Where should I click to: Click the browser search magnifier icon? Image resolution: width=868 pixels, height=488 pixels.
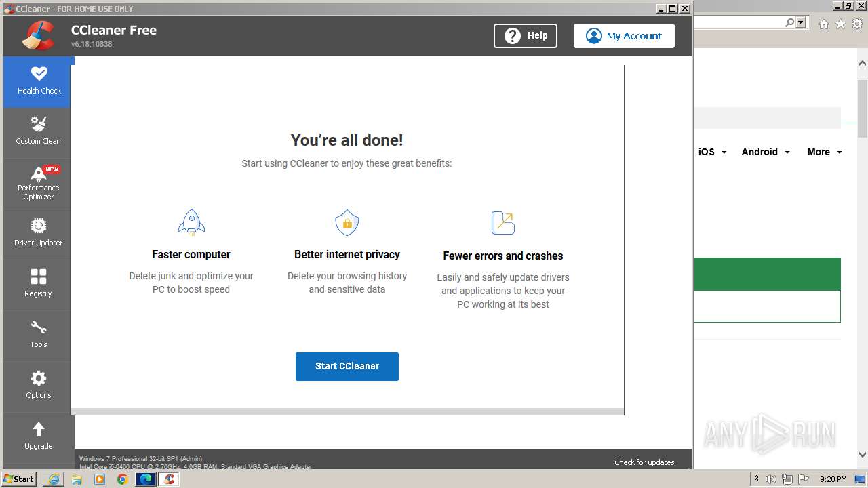point(789,23)
